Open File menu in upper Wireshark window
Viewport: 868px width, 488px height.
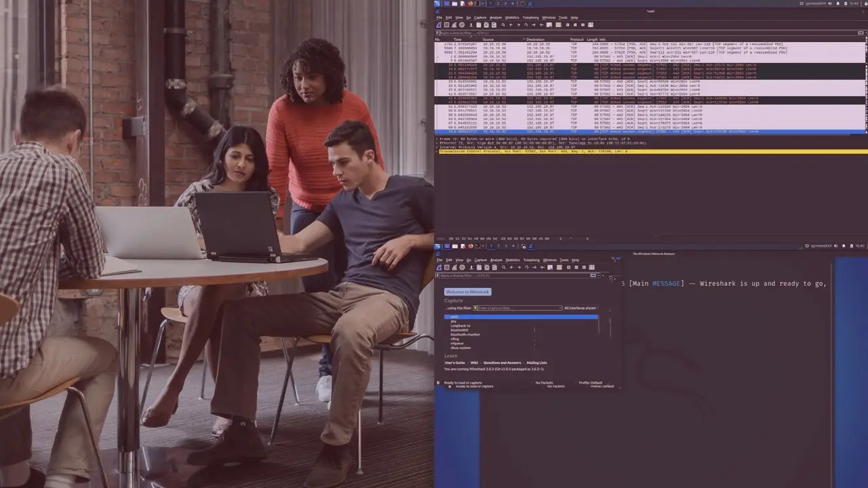point(439,18)
